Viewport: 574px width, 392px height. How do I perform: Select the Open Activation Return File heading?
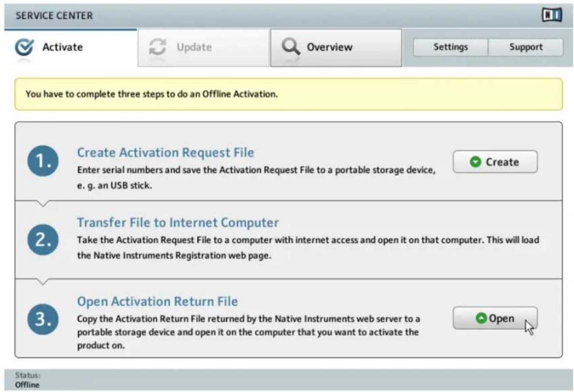point(157,301)
